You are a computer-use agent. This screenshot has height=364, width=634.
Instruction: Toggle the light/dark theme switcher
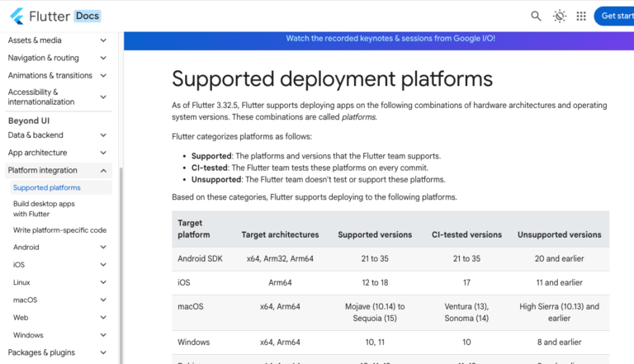click(x=560, y=16)
